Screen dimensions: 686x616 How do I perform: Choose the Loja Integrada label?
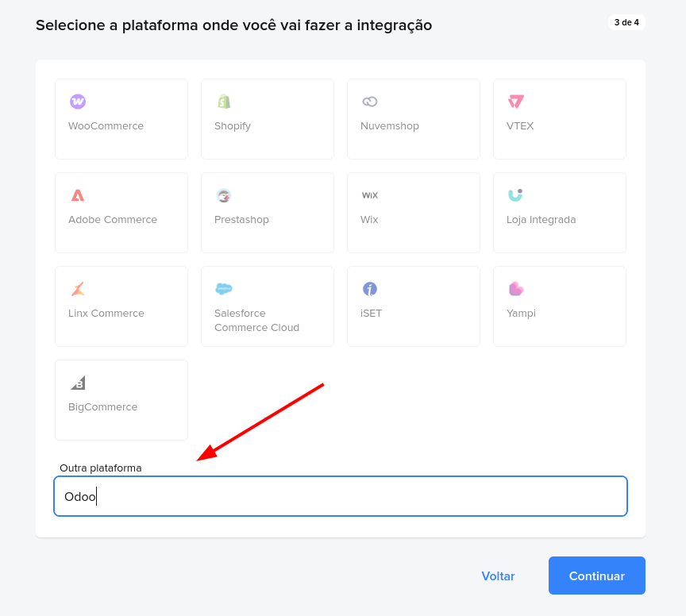[x=541, y=220]
